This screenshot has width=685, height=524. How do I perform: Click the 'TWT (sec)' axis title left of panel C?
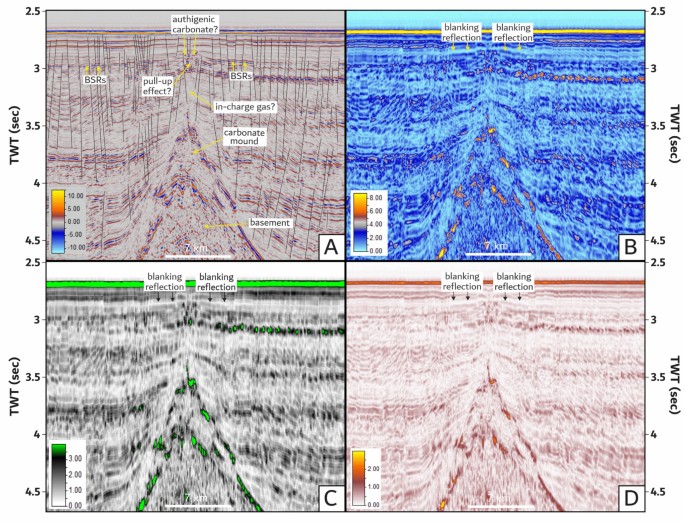tap(15, 386)
